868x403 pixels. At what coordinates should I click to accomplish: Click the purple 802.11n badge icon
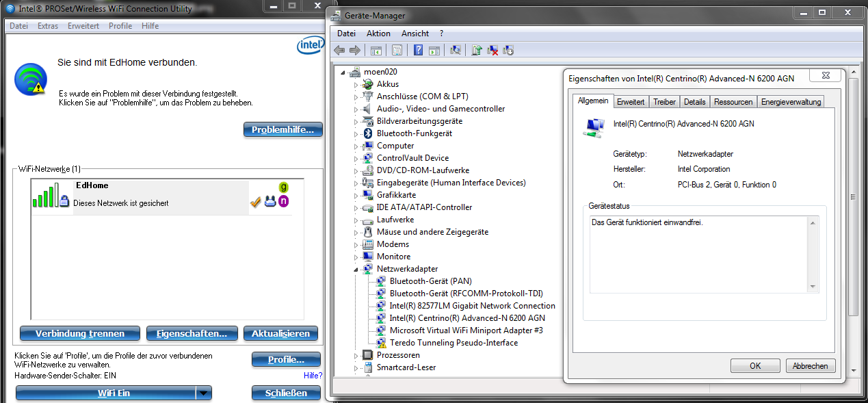point(283,201)
